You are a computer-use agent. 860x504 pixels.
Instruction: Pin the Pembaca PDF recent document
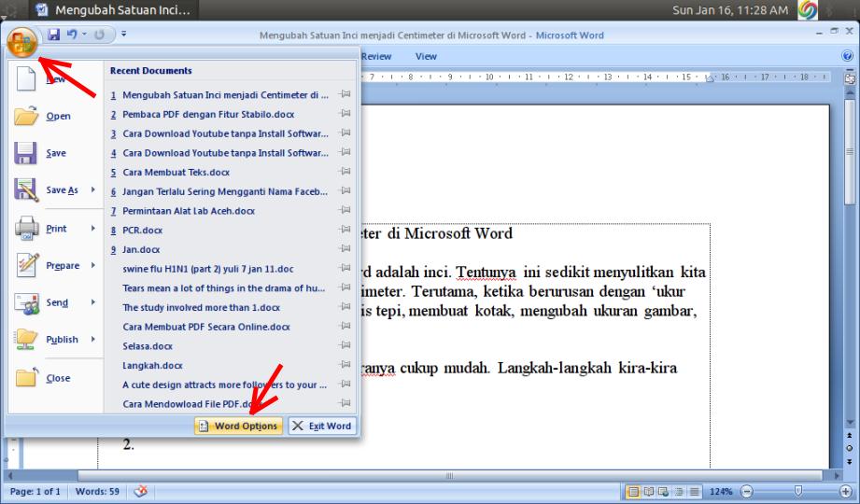345,114
